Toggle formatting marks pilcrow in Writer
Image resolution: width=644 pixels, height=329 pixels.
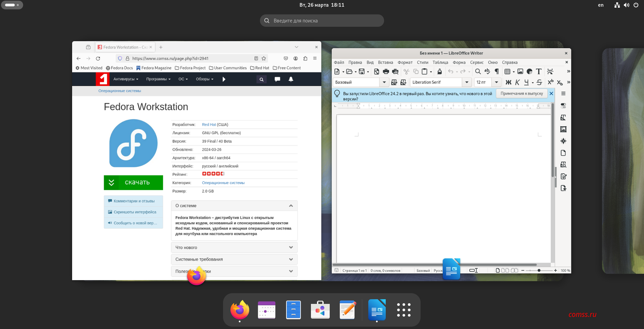(x=497, y=72)
